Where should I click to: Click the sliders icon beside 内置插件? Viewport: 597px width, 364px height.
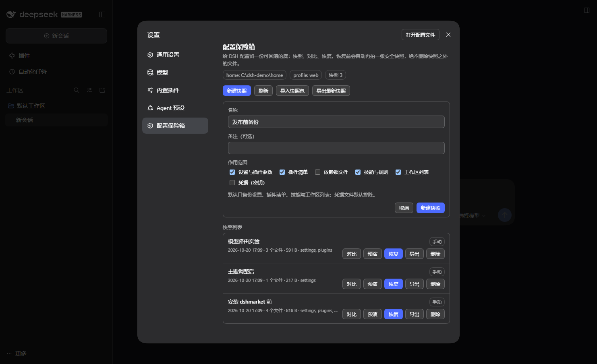150,90
